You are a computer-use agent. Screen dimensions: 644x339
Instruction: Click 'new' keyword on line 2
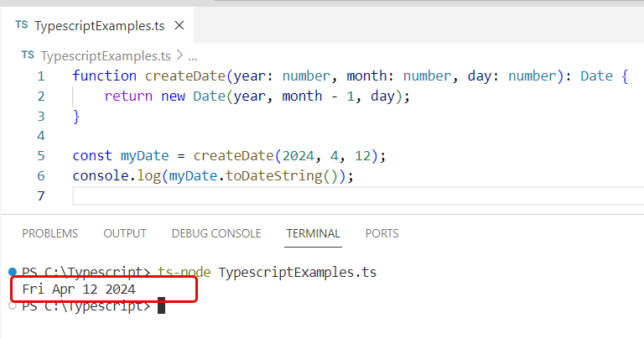coord(173,96)
